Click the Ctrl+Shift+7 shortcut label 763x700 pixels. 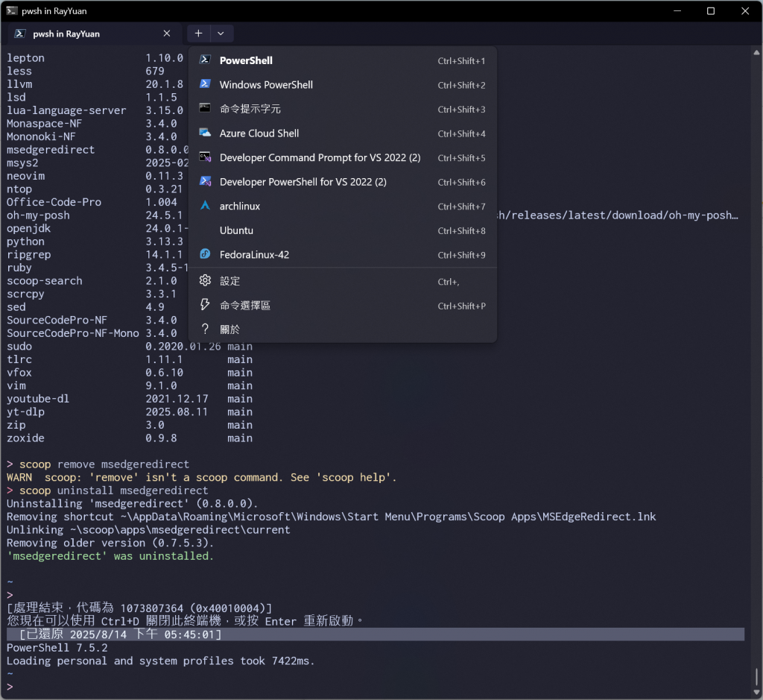pyautogui.click(x=461, y=206)
